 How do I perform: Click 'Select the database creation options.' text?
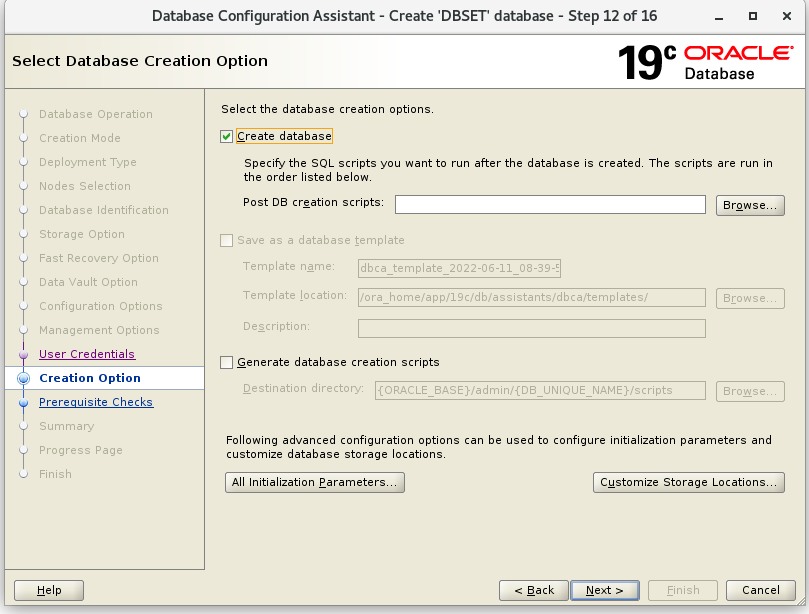(327, 109)
